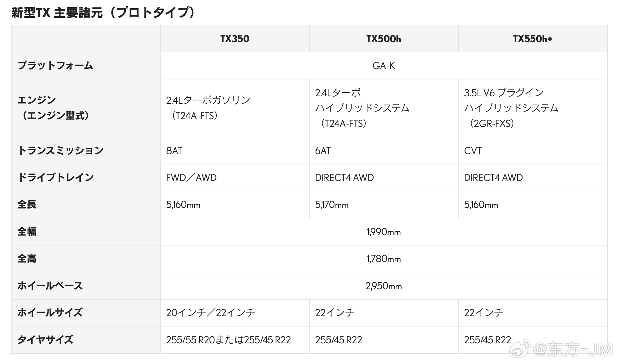
Task: Click the プラットフォーム row label
Action: [55, 66]
